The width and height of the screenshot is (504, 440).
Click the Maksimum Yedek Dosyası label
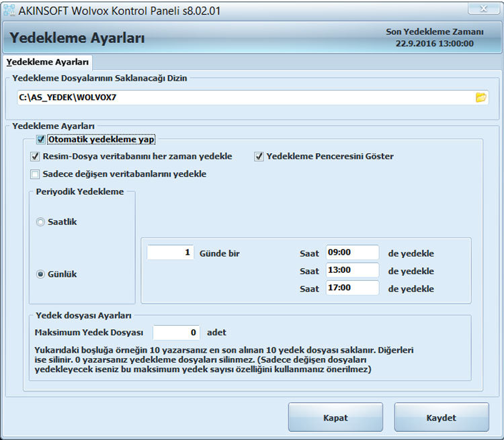89,333
